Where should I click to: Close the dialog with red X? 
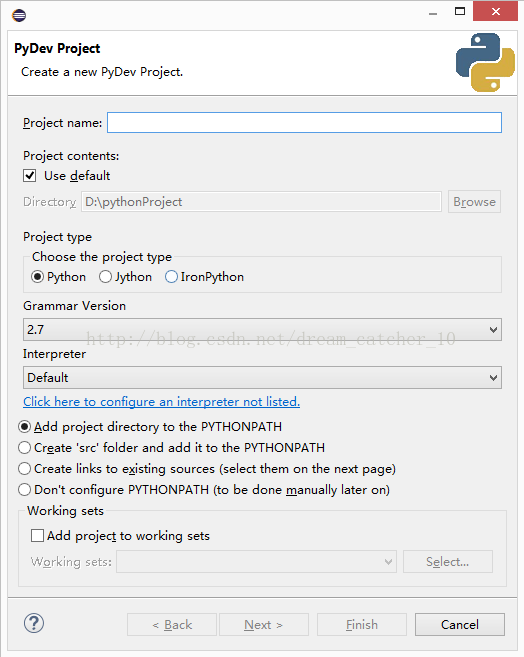(x=495, y=11)
